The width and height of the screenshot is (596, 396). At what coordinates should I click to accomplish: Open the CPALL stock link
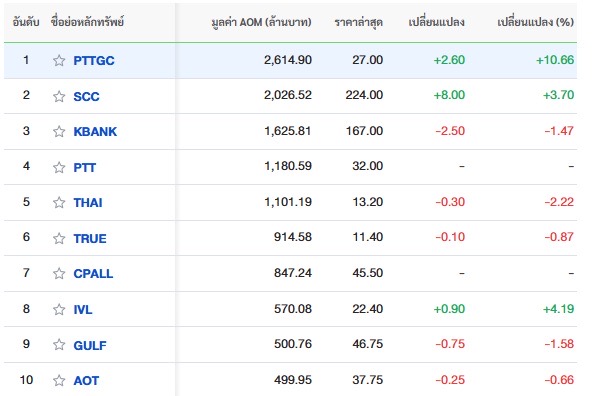click(x=93, y=274)
